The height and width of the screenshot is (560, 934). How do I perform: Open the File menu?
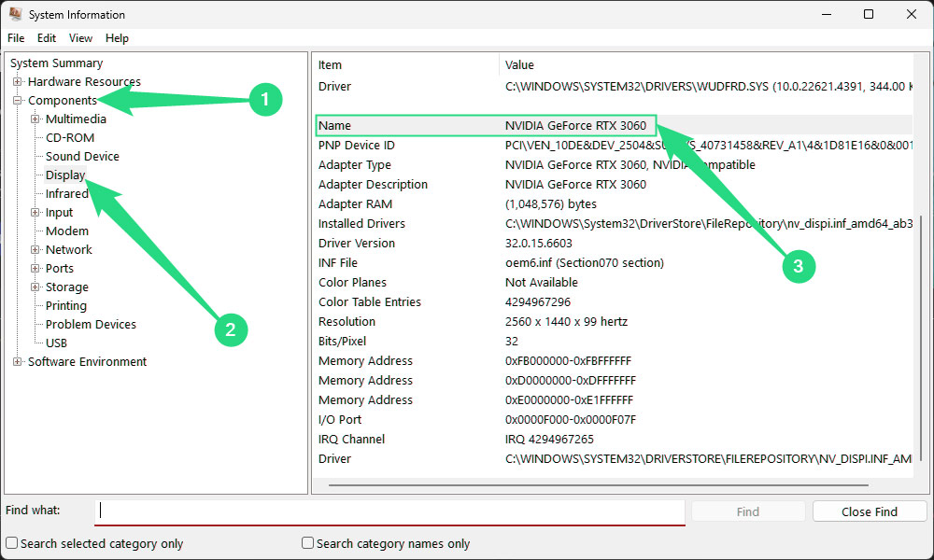coord(16,38)
